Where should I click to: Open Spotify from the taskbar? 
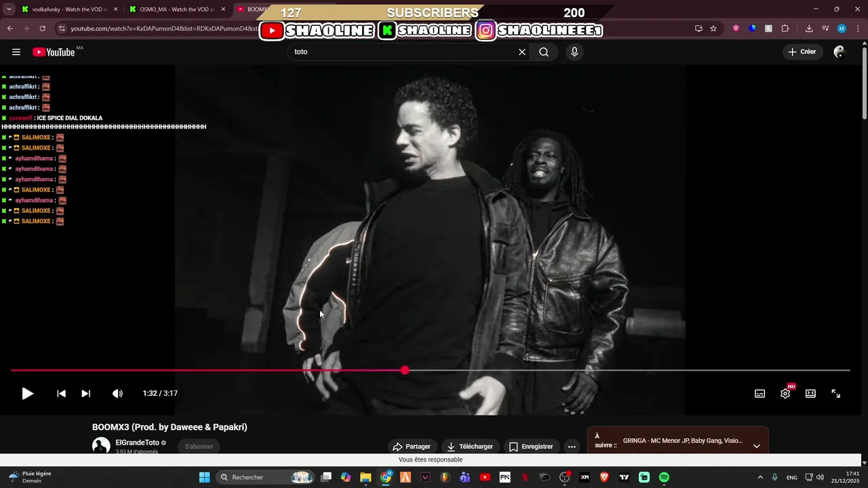coord(664,477)
